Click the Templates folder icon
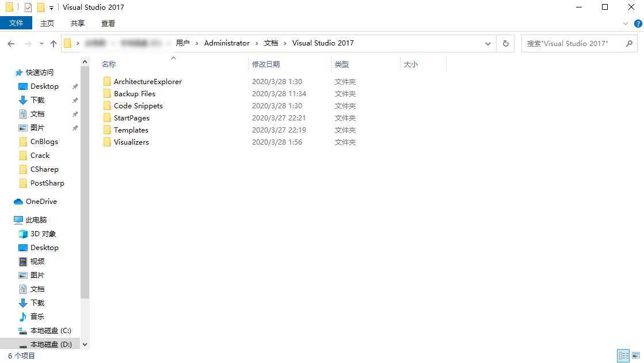Image resolution: width=644 pixels, height=363 pixels. point(107,130)
